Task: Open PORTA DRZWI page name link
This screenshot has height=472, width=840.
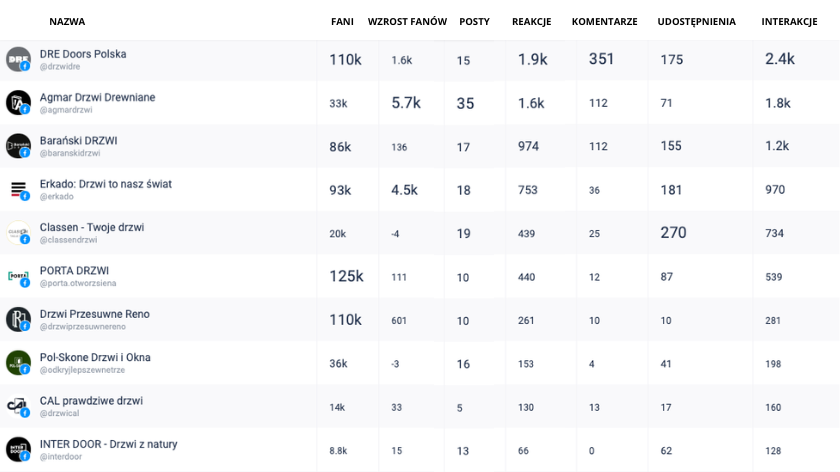Action: click(x=74, y=271)
